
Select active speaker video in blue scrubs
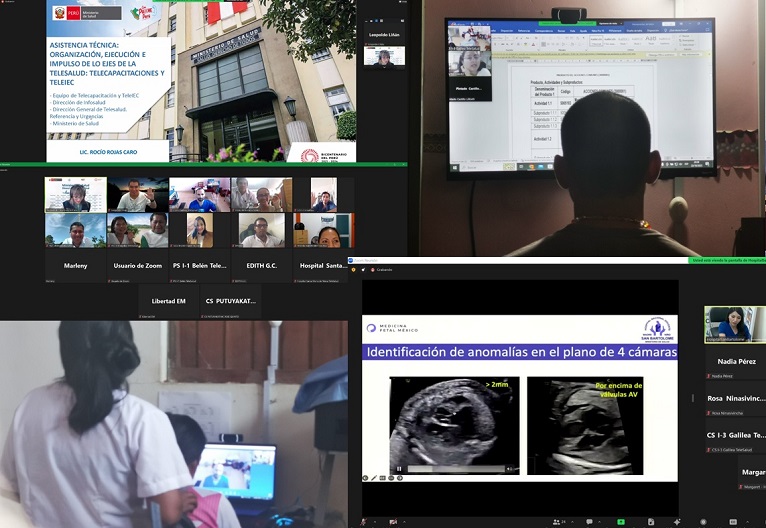click(735, 324)
